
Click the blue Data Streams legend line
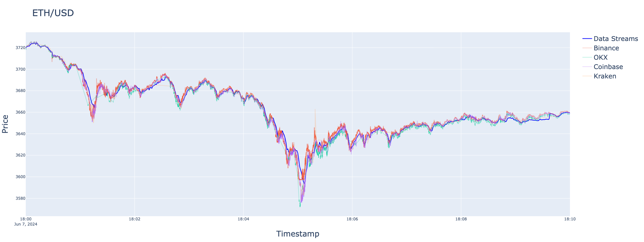pyautogui.click(x=587, y=39)
